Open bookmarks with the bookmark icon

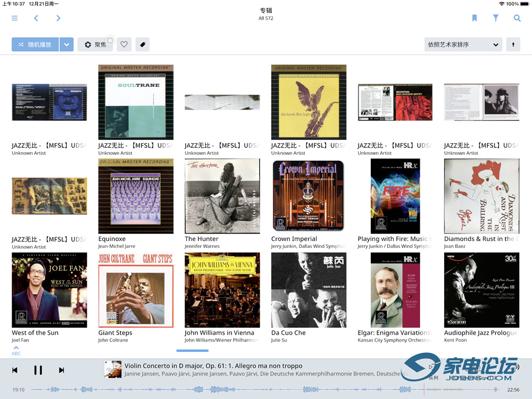point(475,18)
